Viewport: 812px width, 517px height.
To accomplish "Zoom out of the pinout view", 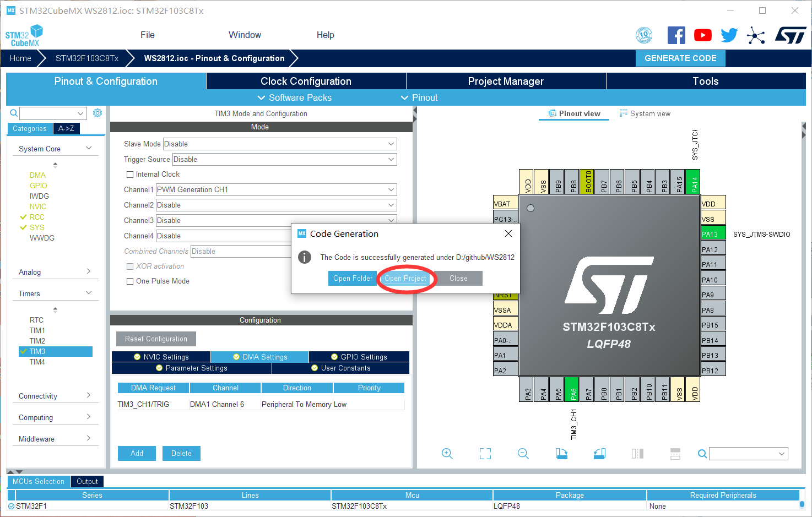I will pyautogui.click(x=523, y=454).
